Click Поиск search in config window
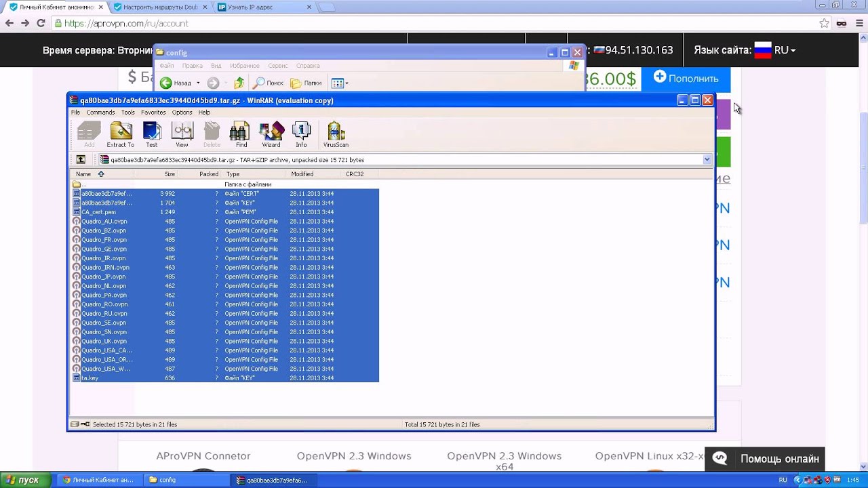The width and height of the screenshot is (868, 488). (269, 83)
